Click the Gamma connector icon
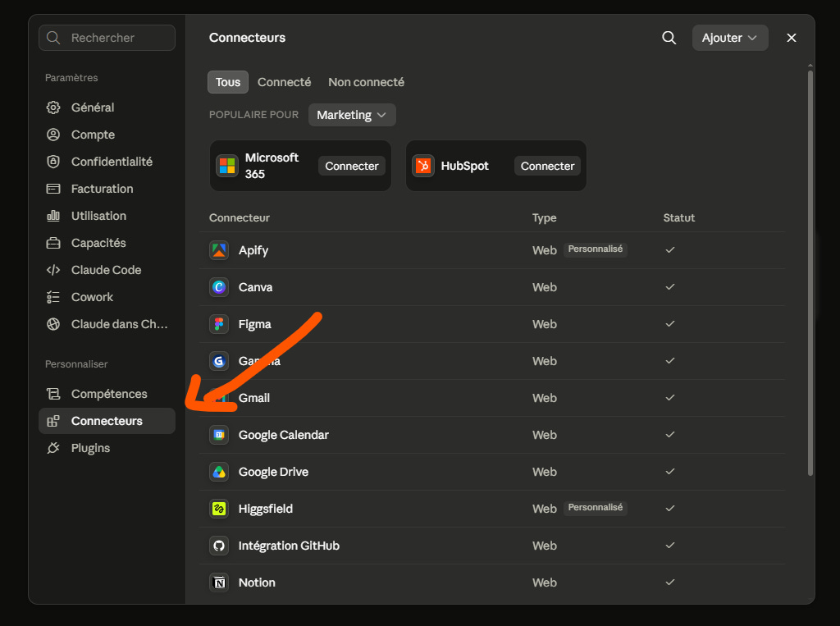Viewport: 840px width, 626px height. click(219, 361)
